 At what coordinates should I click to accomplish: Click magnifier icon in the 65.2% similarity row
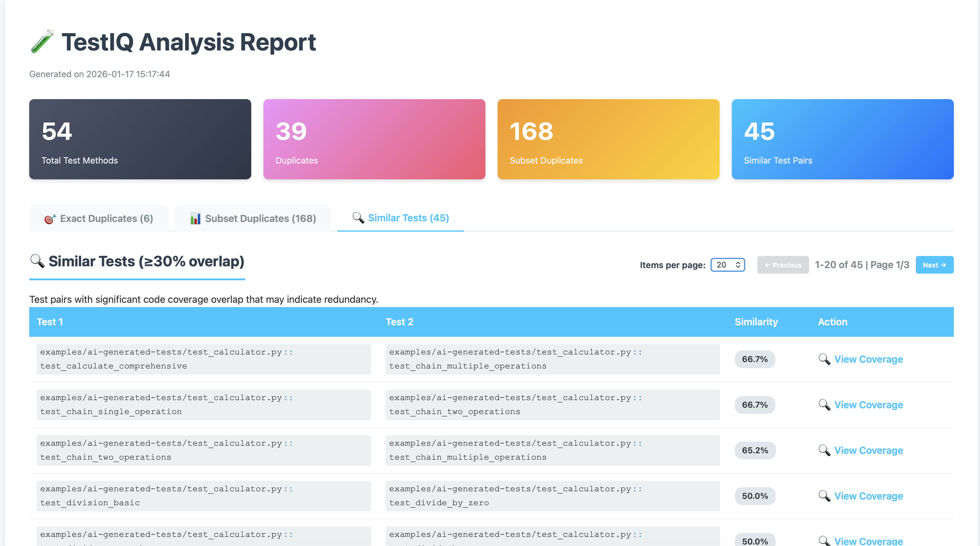click(x=824, y=450)
